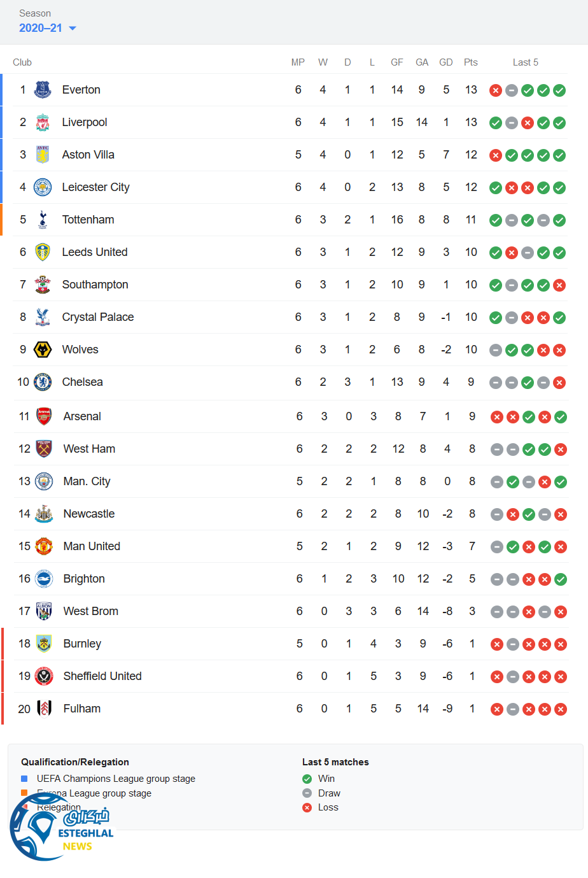This screenshot has height=878, width=588.
Task: Click the Chelsea crest icon
Action: tap(43, 382)
